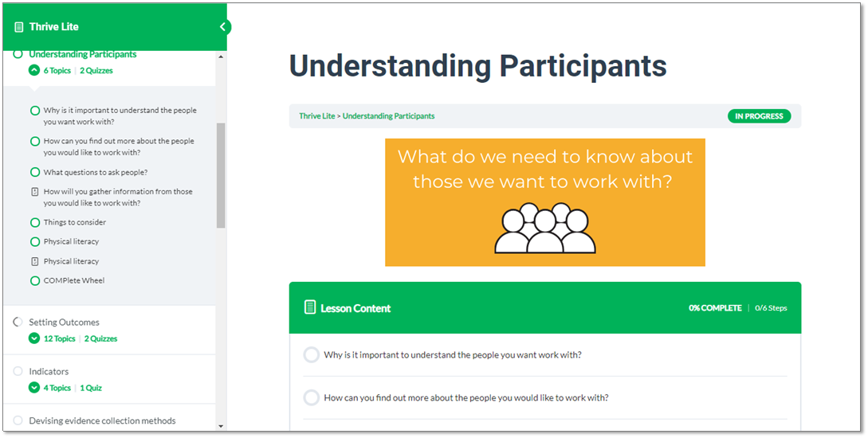Open quiz 'How will you gather information'
The height and width of the screenshot is (438, 868).
(x=118, y=197)
